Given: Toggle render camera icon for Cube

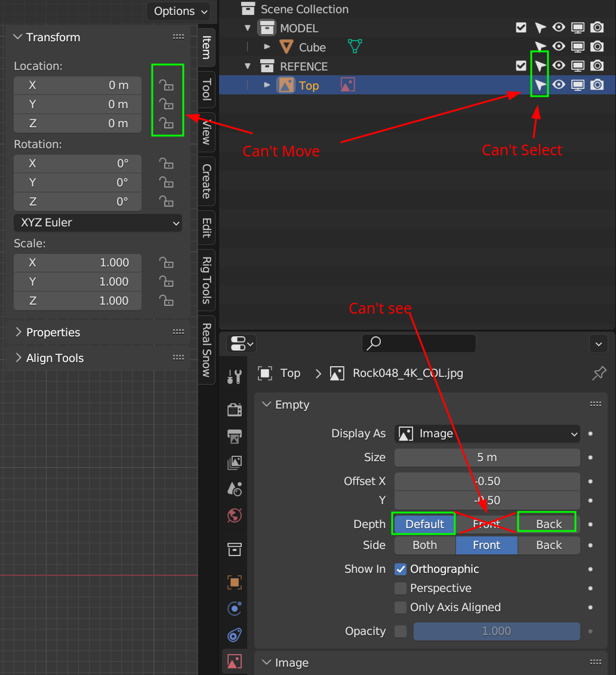Looking at the screenshot, I should (x=597, y=47).
